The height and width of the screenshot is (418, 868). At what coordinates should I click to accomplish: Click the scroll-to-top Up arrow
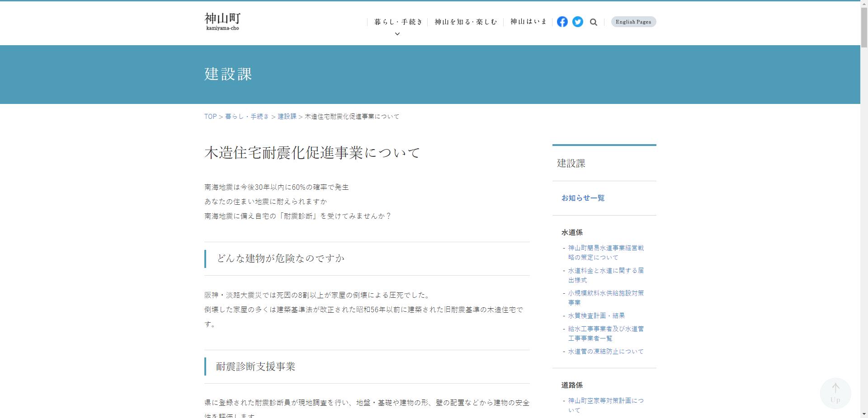point(835,393)
